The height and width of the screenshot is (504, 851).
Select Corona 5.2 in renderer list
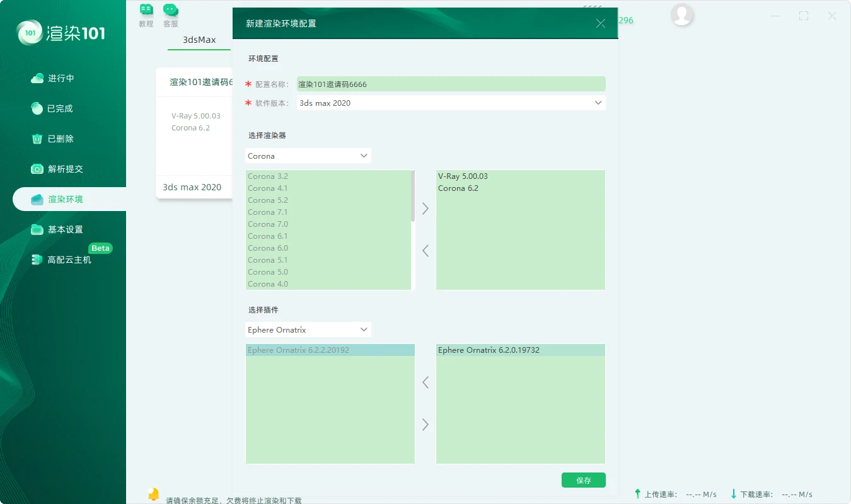click(x=328, y=200)
